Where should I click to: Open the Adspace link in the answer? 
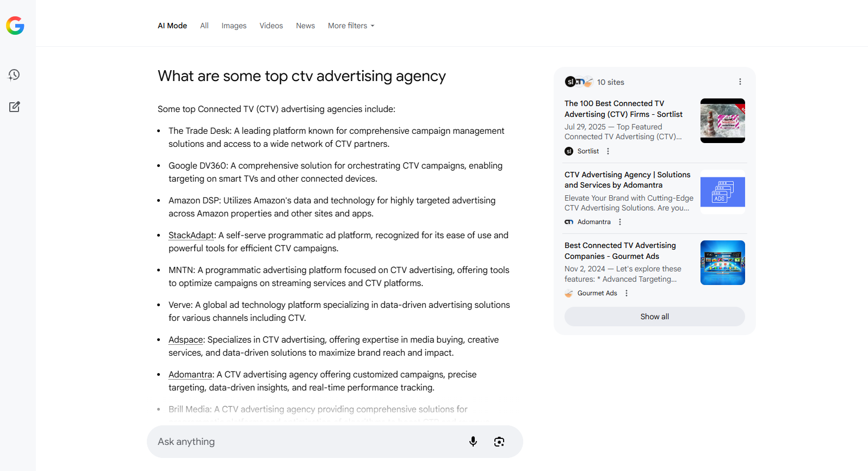(x=186, y=339)
